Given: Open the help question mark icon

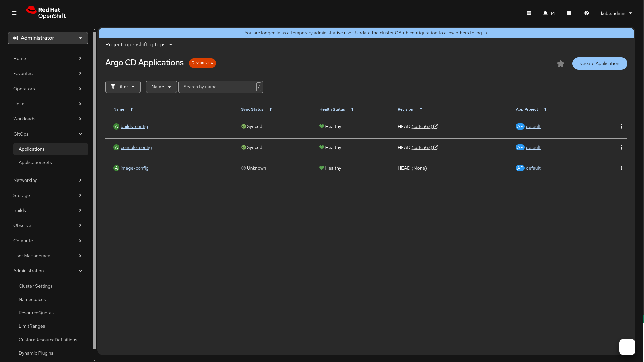Looking at the screenshot, I should (x=587, y=13).
